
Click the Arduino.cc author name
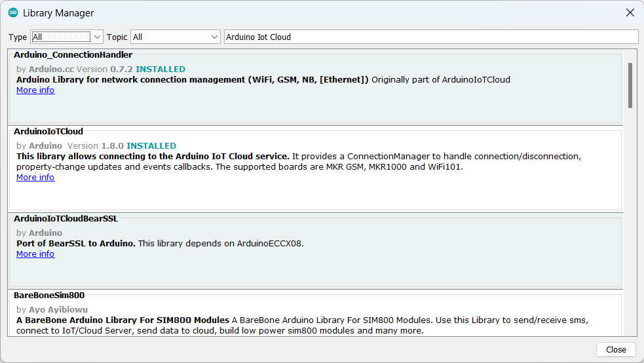coord(51,69)
